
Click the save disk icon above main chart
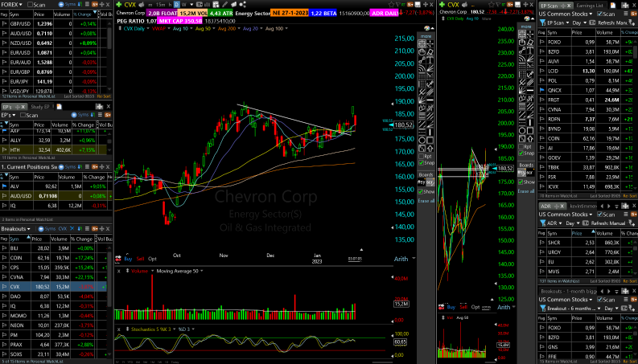click(418, 5)
